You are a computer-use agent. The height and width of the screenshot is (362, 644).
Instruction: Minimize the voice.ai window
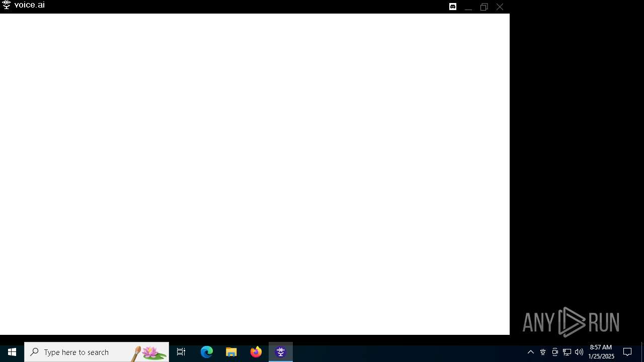pyautogui.click(x=468, y=7)
